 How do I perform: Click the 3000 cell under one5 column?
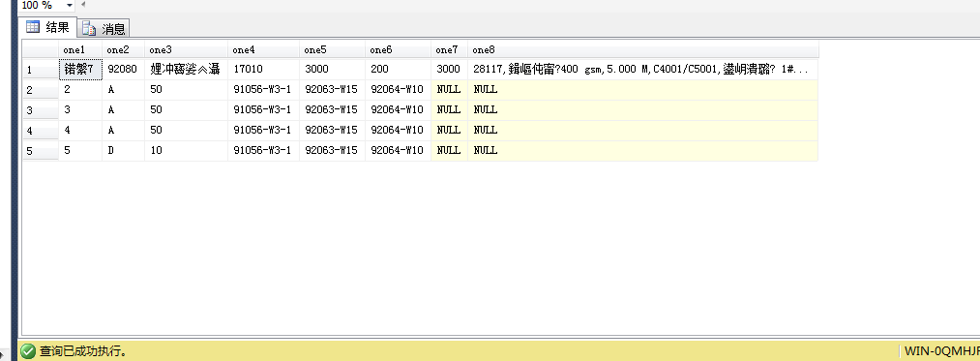(x=333, y=70)
